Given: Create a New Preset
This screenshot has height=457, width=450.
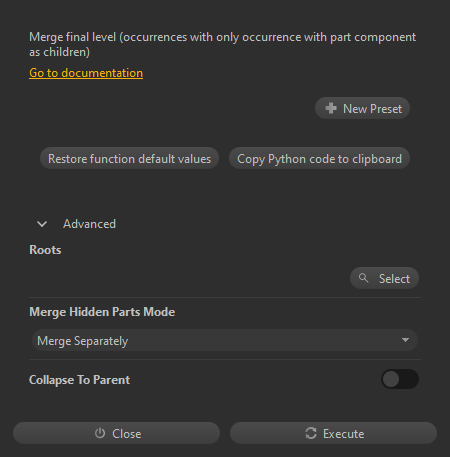Looking at the screenshot, I should [x=362, y=108].
